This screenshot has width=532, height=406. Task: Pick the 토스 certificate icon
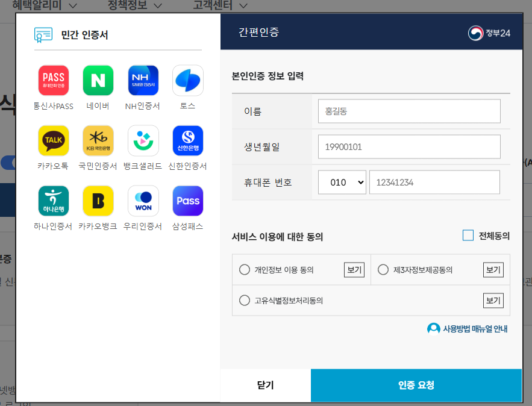188,80
